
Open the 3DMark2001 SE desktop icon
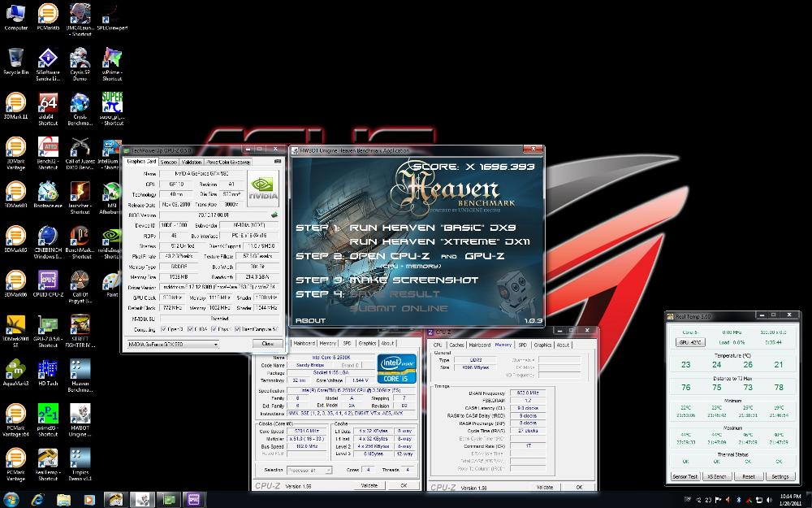[15, 332]
